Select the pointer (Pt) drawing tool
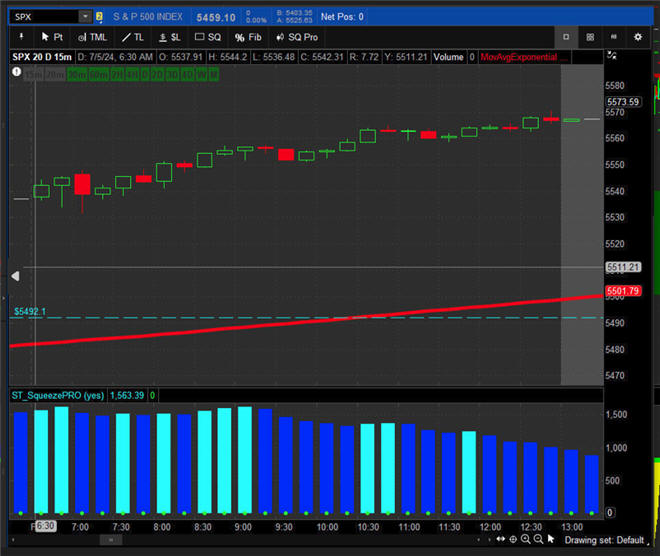 click(53, 37)
